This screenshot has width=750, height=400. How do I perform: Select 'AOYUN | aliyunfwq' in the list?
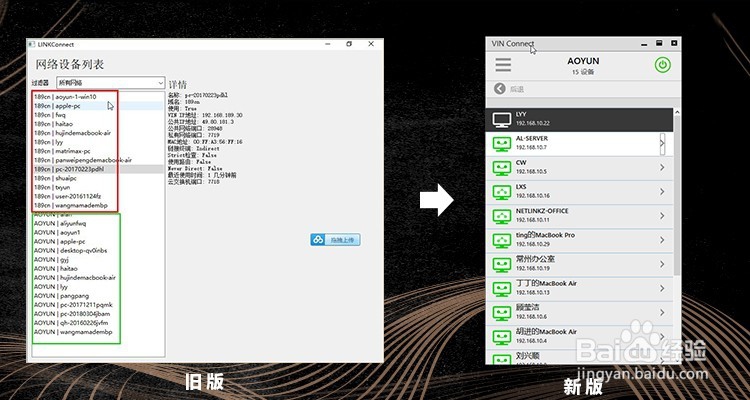click(60, 223)
